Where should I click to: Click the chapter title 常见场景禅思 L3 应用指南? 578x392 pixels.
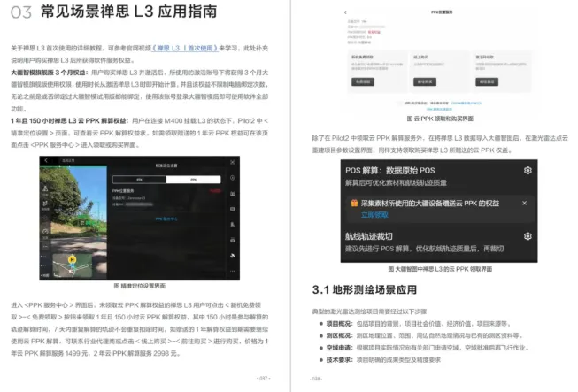(129, 12)
